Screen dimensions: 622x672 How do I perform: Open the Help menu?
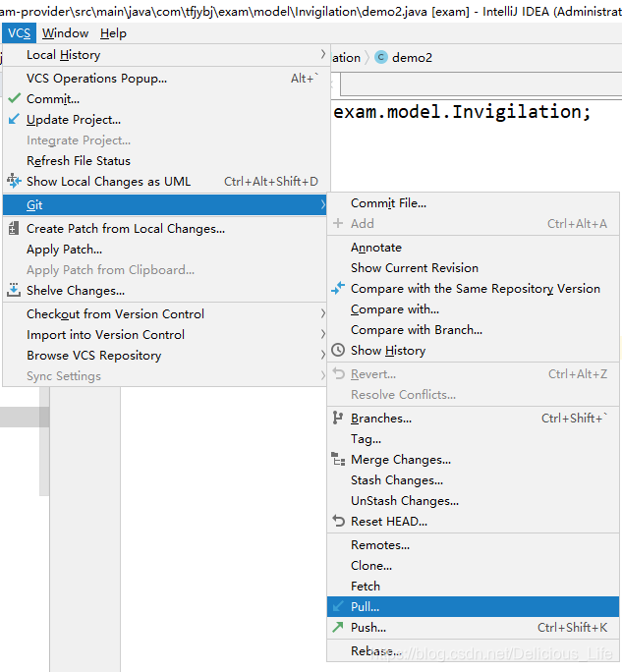[x=113, y=33]
